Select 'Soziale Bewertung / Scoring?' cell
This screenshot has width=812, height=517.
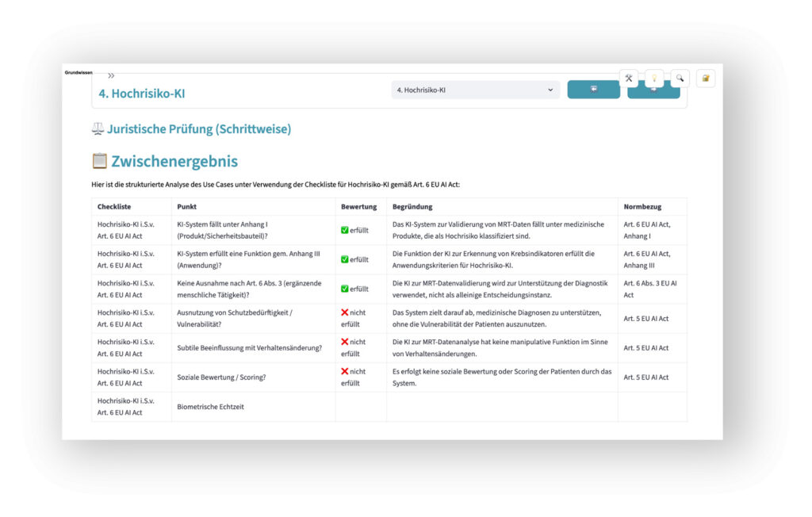pyautogui.click(x=253, y=377)
